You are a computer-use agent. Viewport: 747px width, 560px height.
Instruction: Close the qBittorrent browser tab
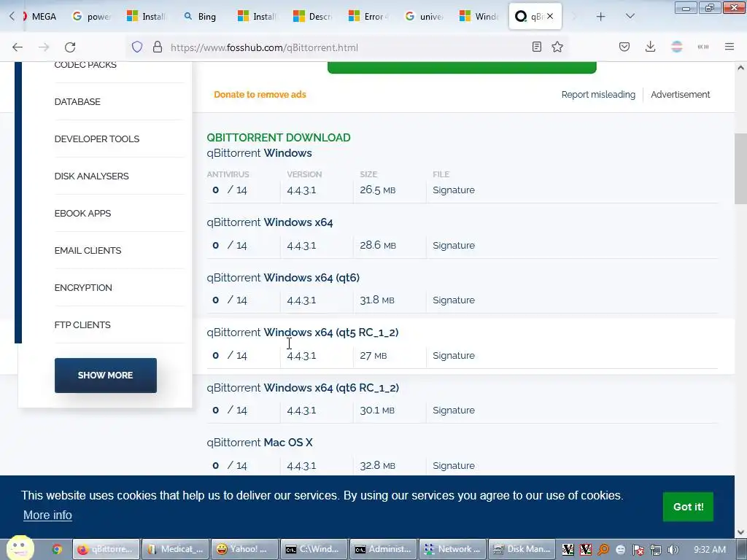click(x=550, y=16)
